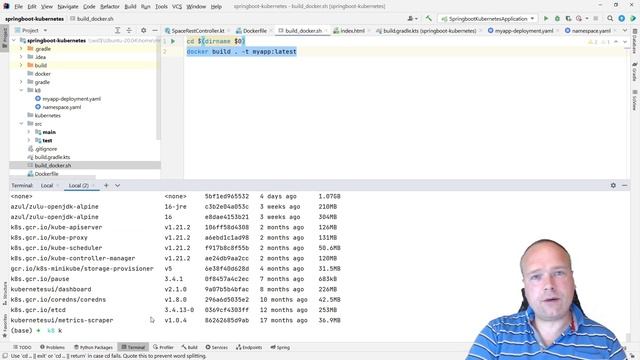
Task: Expand the main source folder
Action: pyautogui.click(x=29, y=132)
